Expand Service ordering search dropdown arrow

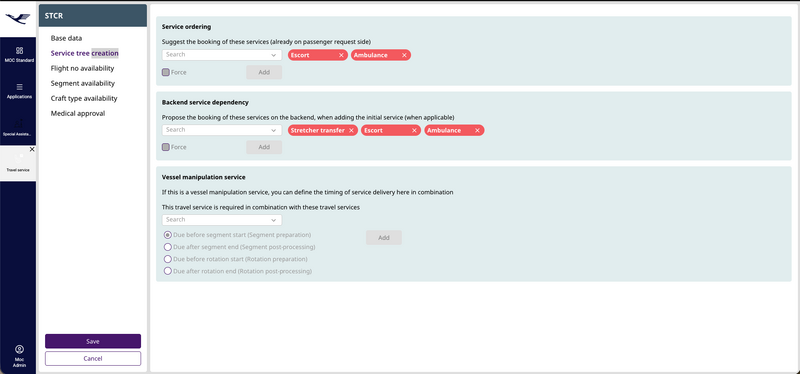(274, 55)
